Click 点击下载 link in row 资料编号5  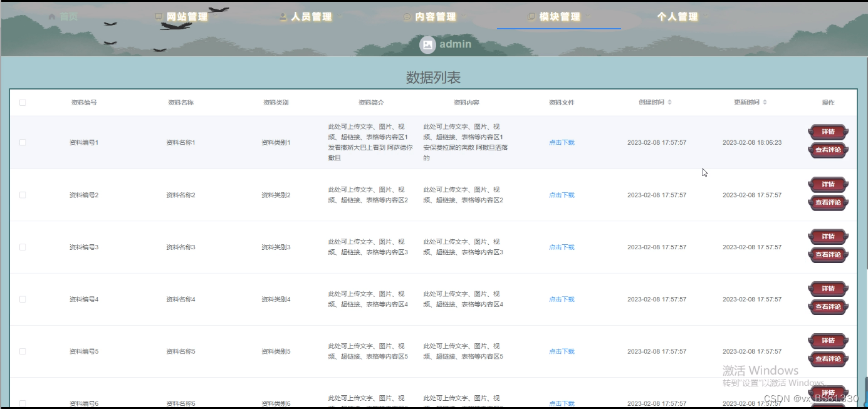point(562,351)
